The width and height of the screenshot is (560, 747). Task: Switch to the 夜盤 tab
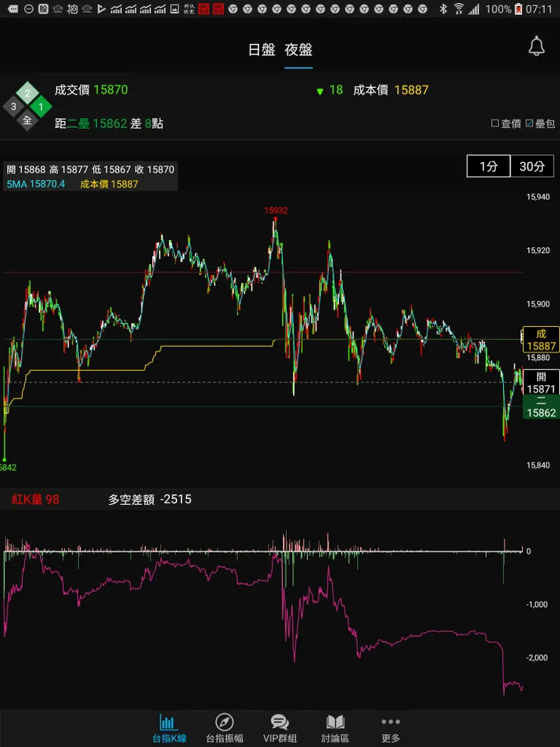coord(299,50)
